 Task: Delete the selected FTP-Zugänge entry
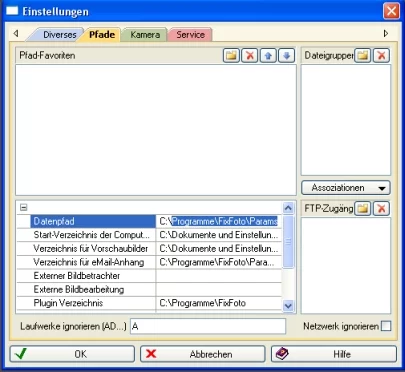tap(381, 209)
